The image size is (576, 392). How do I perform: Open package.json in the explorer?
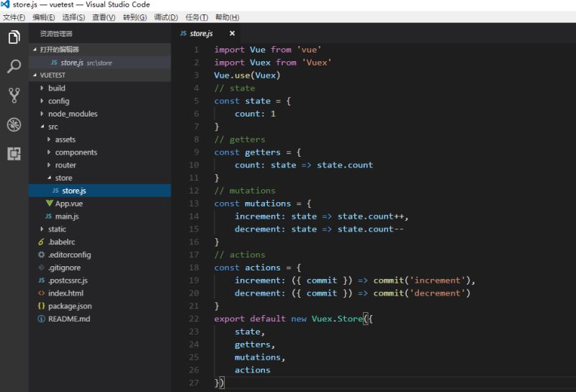tap(100, 306)
